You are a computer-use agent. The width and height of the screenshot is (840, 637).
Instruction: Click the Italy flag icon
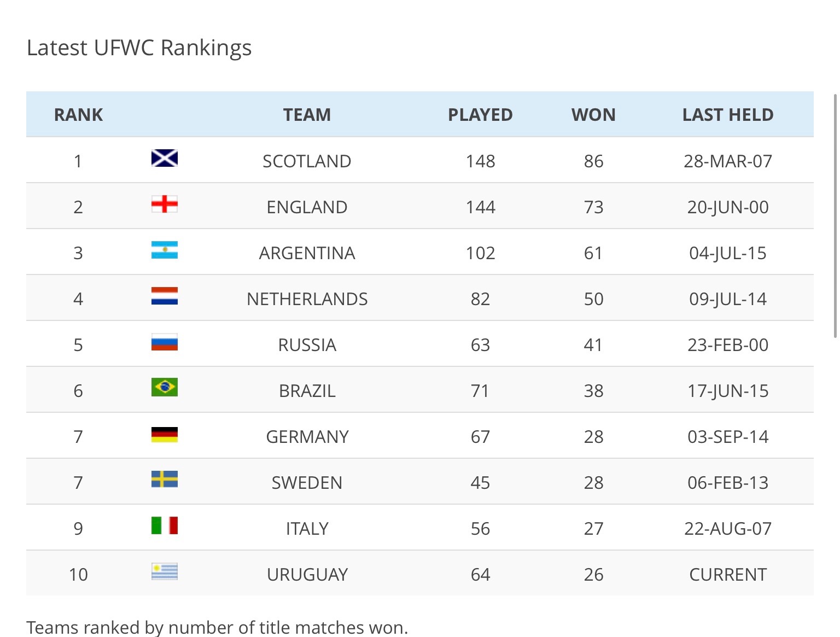coord(164,528)
